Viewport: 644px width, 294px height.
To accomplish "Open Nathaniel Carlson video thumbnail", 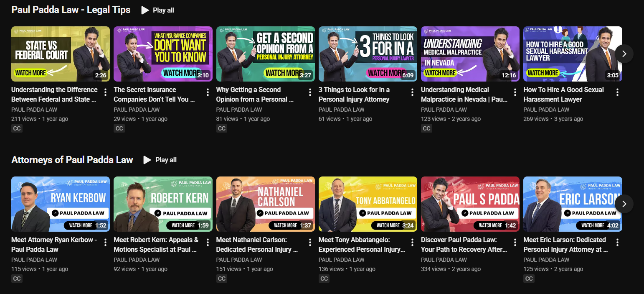I will pyautogui.click(x=266, y=204).
